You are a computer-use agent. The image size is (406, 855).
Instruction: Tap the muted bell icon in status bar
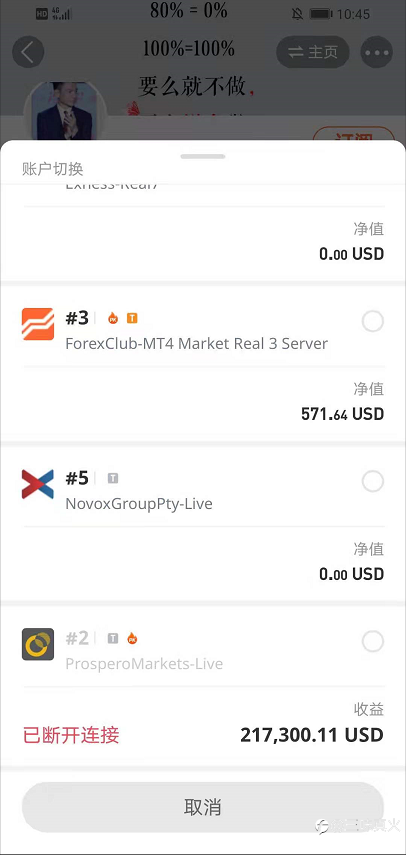(298, 14)
